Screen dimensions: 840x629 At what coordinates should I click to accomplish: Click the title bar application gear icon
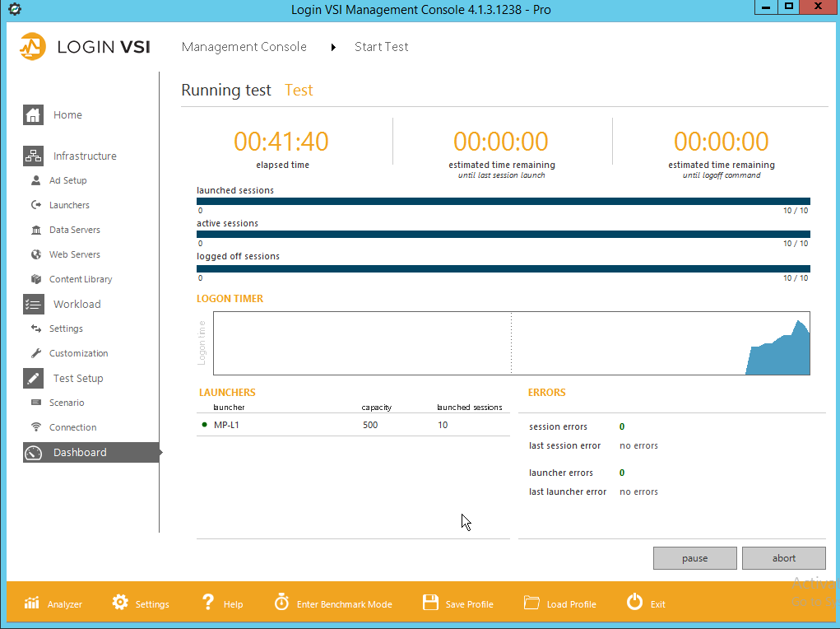coord(15,9)
